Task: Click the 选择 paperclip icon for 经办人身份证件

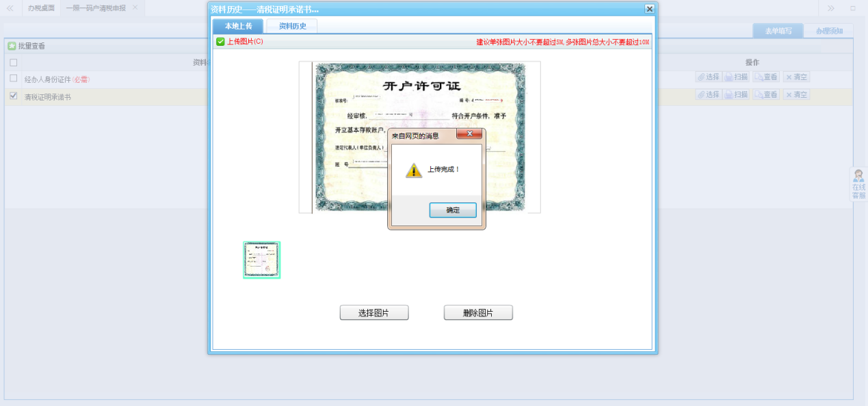Action: coord(708,77)
